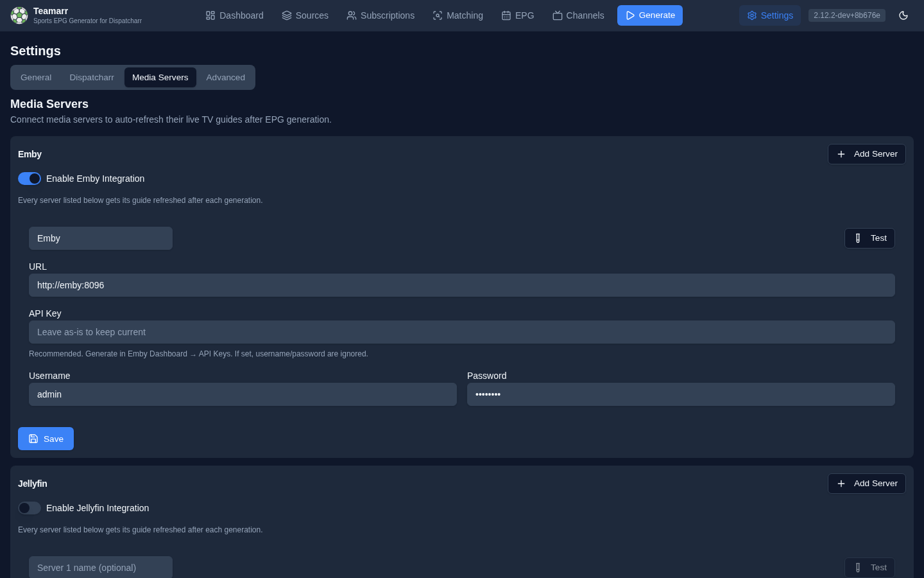Open the Dashboard page
This screenshot has height=578, width=924.
tap(234, 15)
